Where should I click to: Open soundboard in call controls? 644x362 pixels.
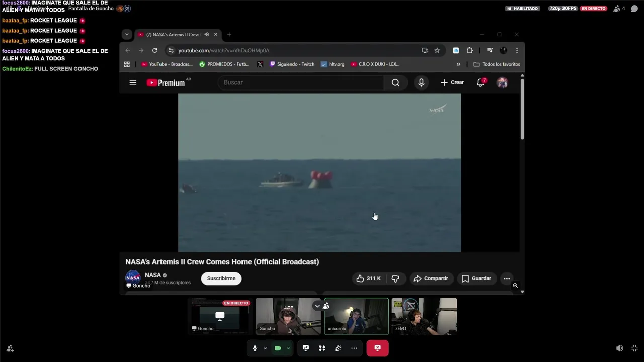[x=338, y=348]
